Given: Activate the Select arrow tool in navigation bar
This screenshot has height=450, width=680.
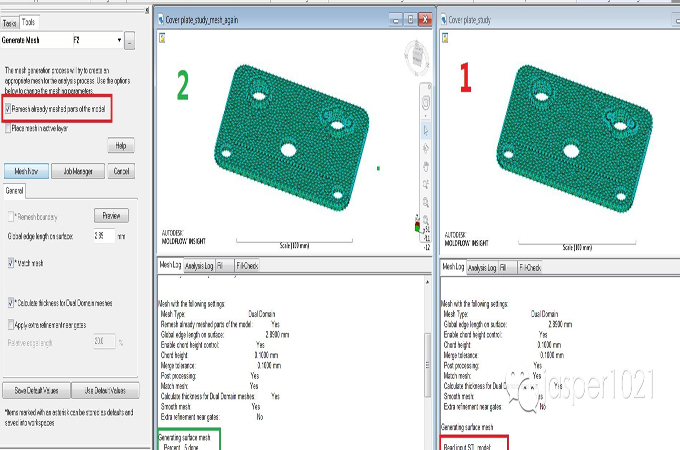Looking at the screenshot, I should click(425, 130).
